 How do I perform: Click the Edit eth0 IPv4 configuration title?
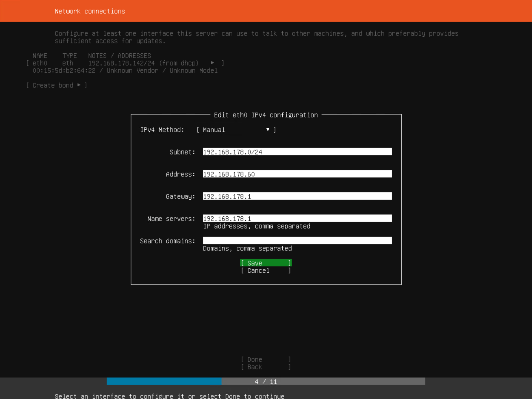pos(266,115)
